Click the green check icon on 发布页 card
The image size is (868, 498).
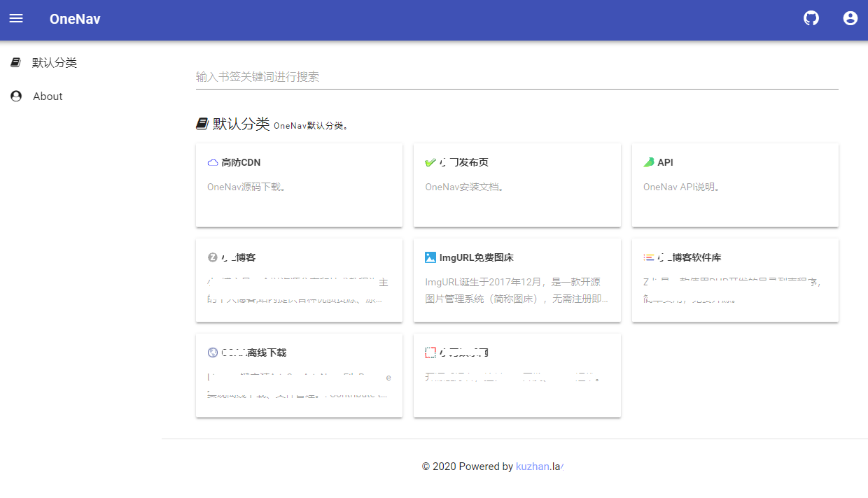click(432, 162)
